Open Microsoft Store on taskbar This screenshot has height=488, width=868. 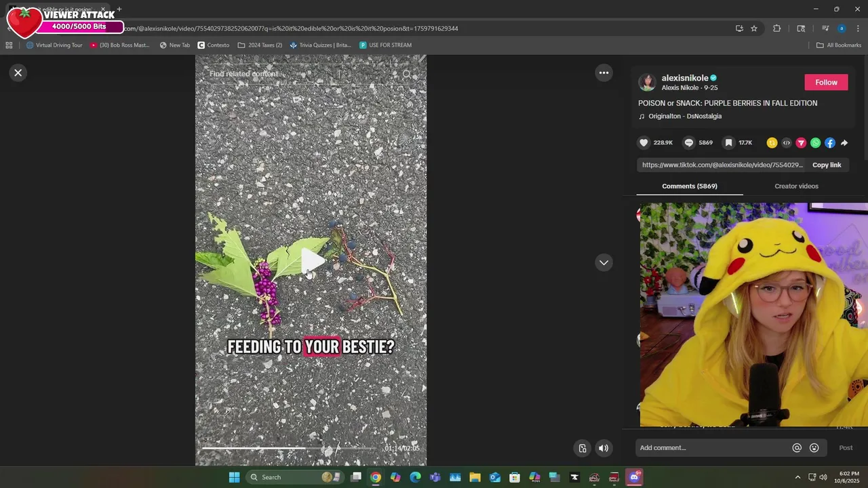click(x=515, y=477)
